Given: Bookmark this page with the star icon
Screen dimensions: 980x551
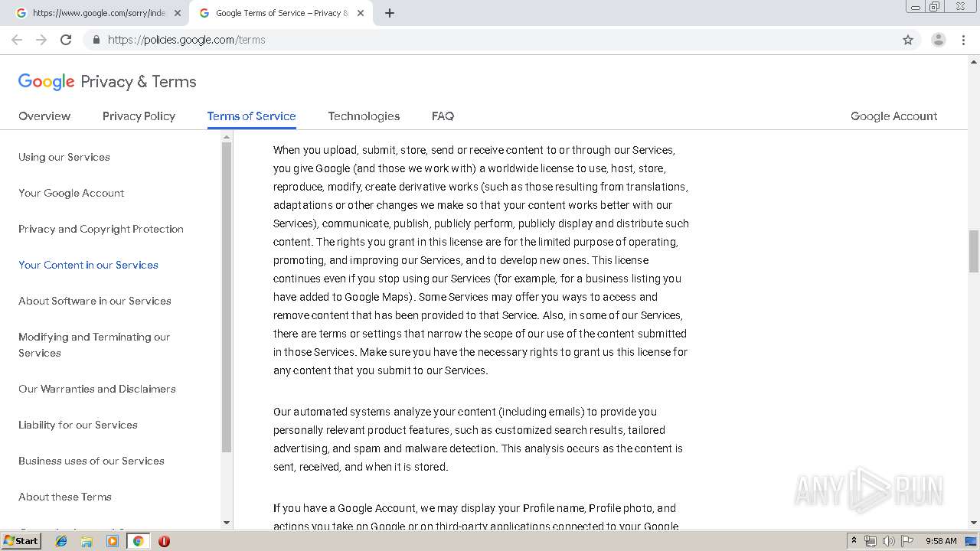Looking at the screenshot, I should click(908, 40).
